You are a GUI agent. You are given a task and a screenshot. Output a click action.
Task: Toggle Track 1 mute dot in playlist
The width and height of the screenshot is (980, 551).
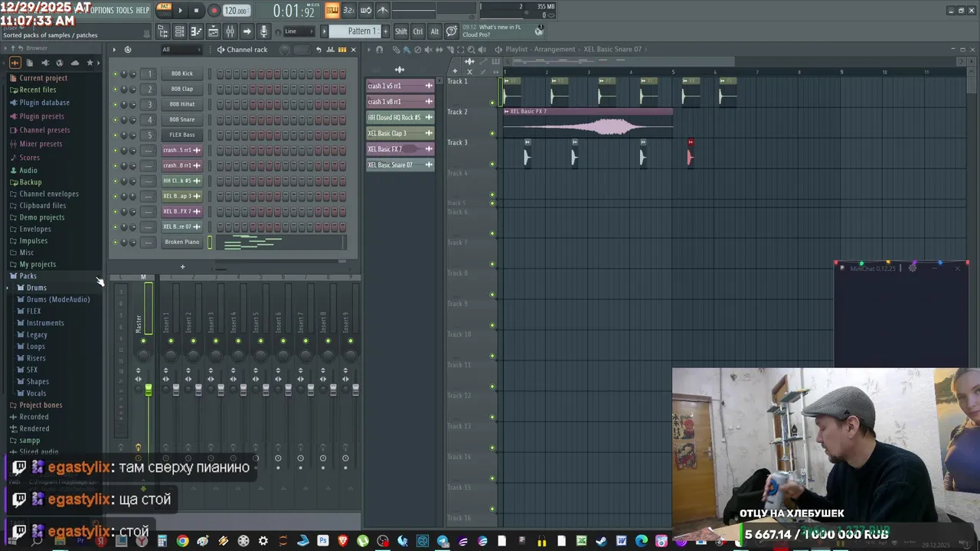coord(492,103)
